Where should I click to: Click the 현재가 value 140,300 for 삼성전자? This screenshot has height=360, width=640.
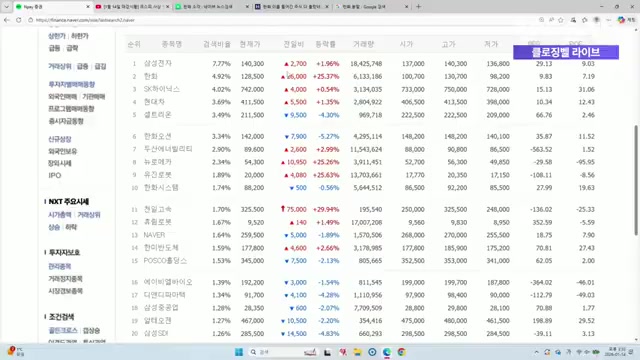point(252,64)
